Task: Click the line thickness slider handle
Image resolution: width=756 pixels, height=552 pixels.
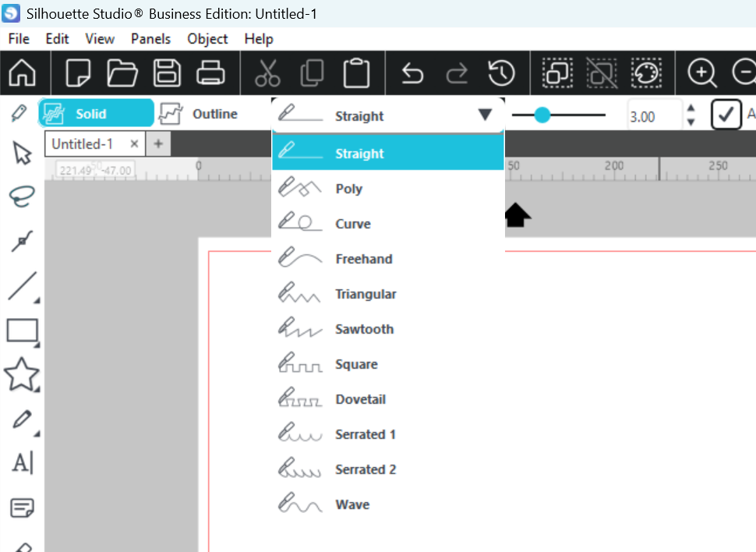Action: [x=542, y=115]
